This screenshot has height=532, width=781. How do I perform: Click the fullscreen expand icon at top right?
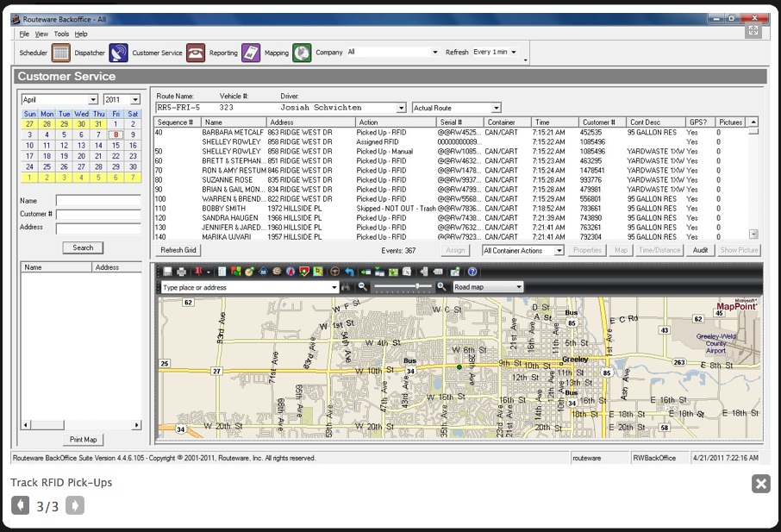[753, 30]
